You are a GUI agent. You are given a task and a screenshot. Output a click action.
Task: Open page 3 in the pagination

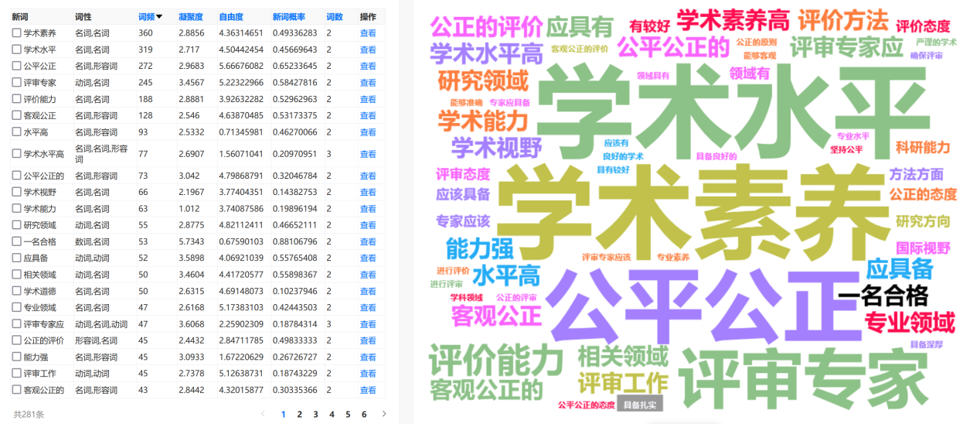[x=315, y=414]
